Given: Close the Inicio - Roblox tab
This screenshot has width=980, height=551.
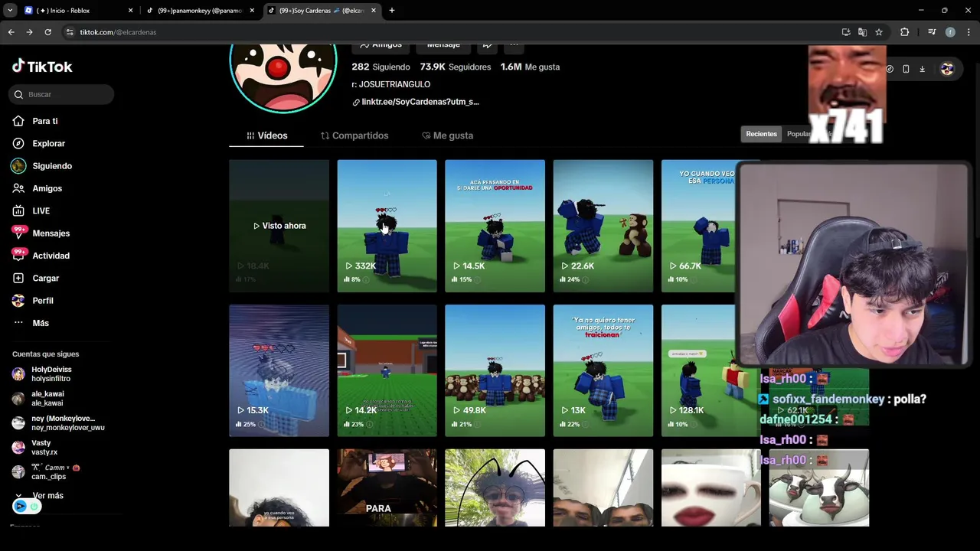Looking at the screenshot, I should coord(130,11).
